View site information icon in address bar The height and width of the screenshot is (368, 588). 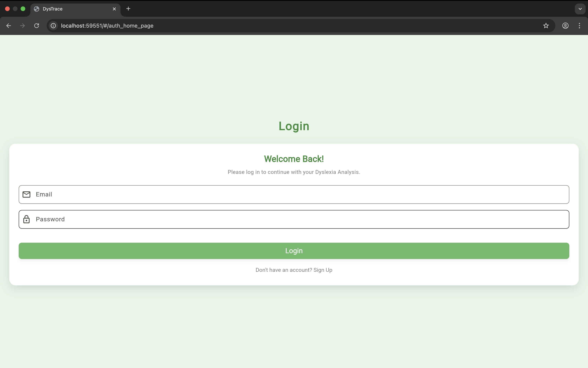(53, 26)
